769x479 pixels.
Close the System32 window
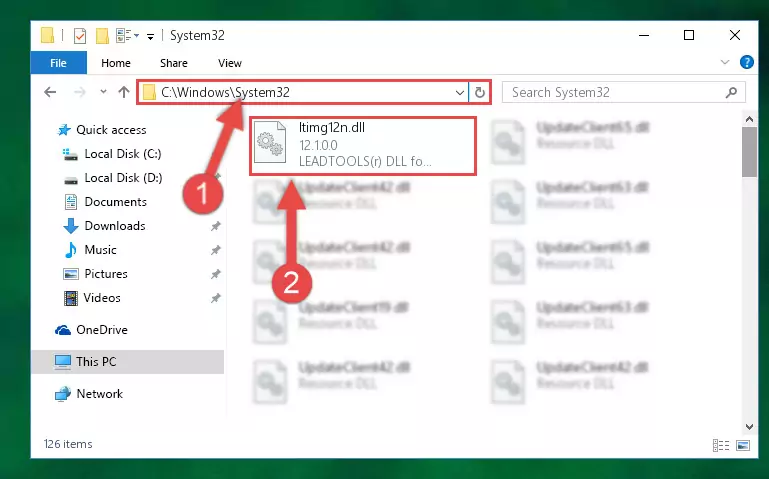click(x=734, y=35)
